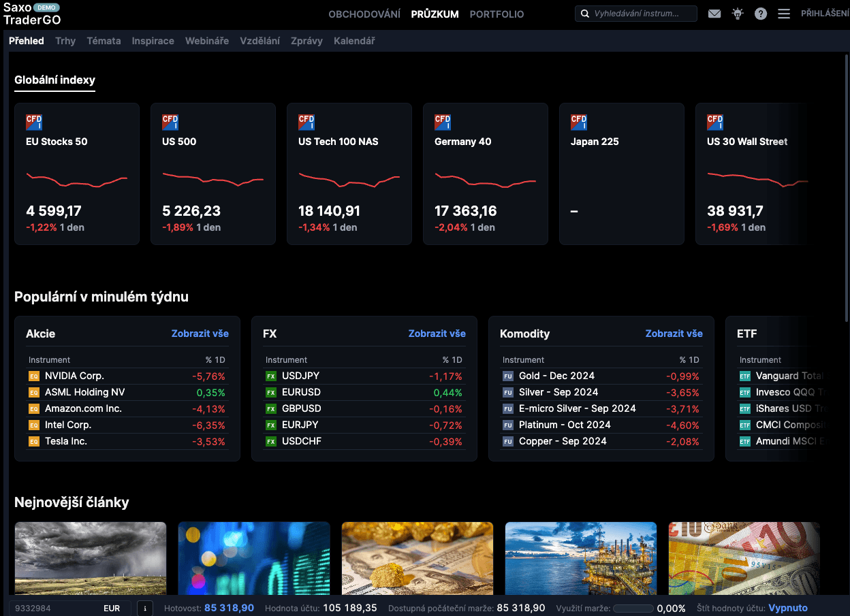Click Zobrazit vše in Akcie panel
850x616 pixels.
pos(200,334)
